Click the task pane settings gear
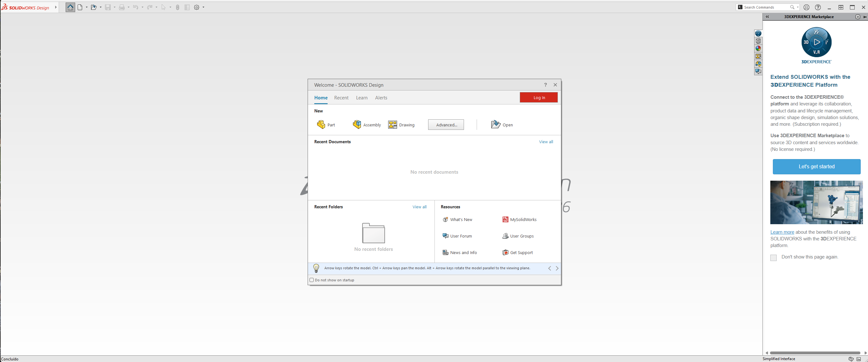868x362 pixels. tap(858, 17)
